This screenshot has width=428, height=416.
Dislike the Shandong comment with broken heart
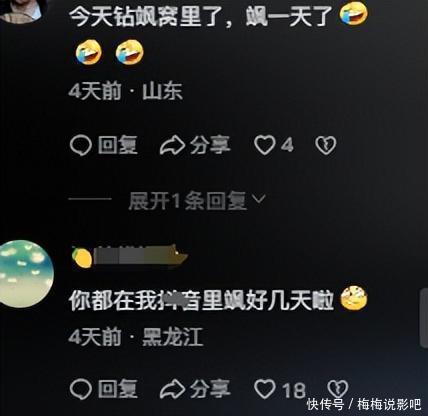coord(326,145)
